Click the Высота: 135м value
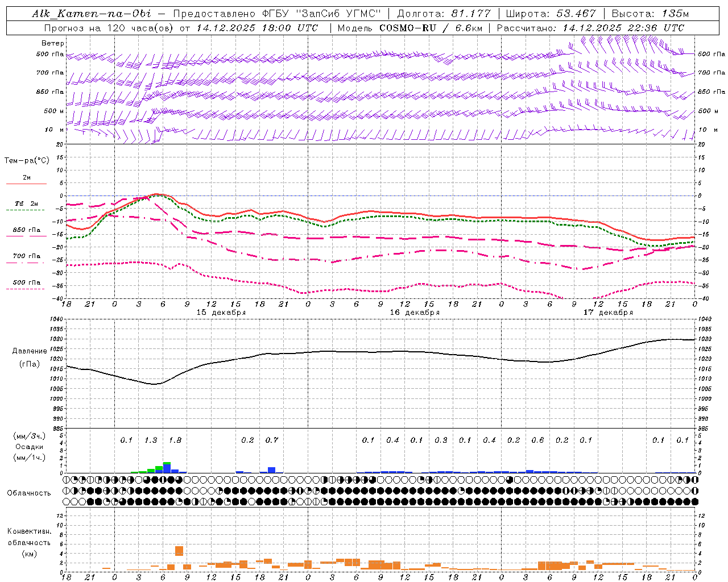 click(650, 14)
